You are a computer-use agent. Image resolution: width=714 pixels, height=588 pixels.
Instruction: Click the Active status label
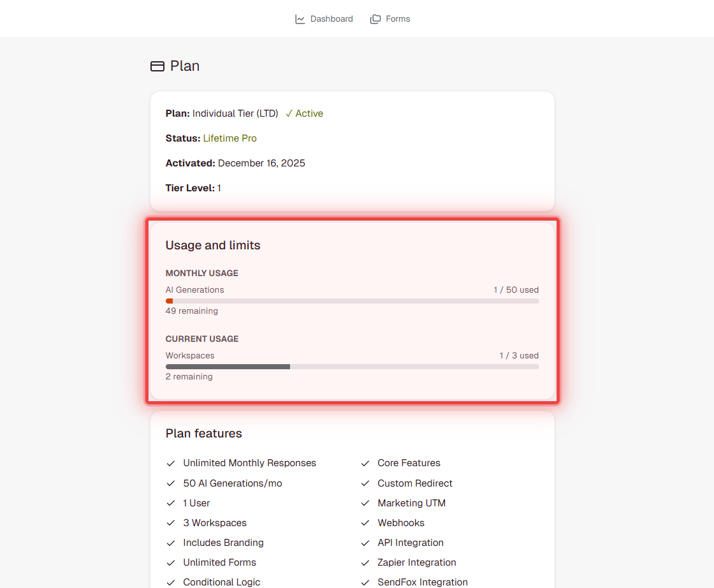click(309, 113)
